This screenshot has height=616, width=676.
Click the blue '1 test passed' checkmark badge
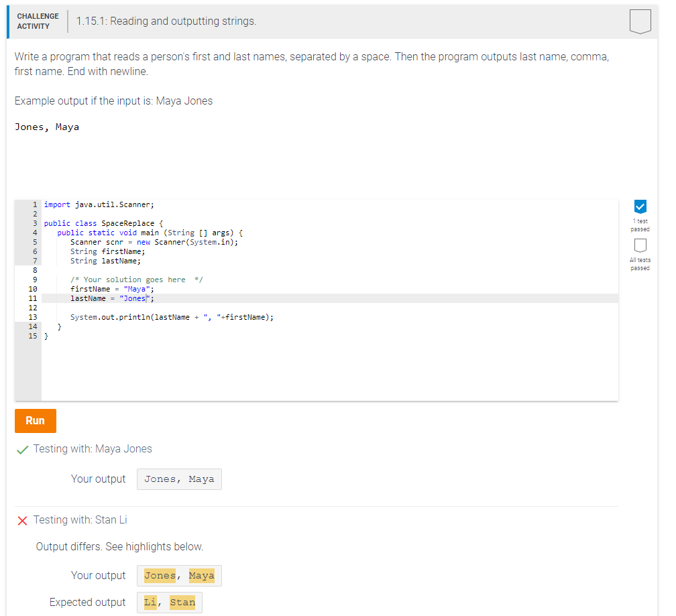(640, 206)
